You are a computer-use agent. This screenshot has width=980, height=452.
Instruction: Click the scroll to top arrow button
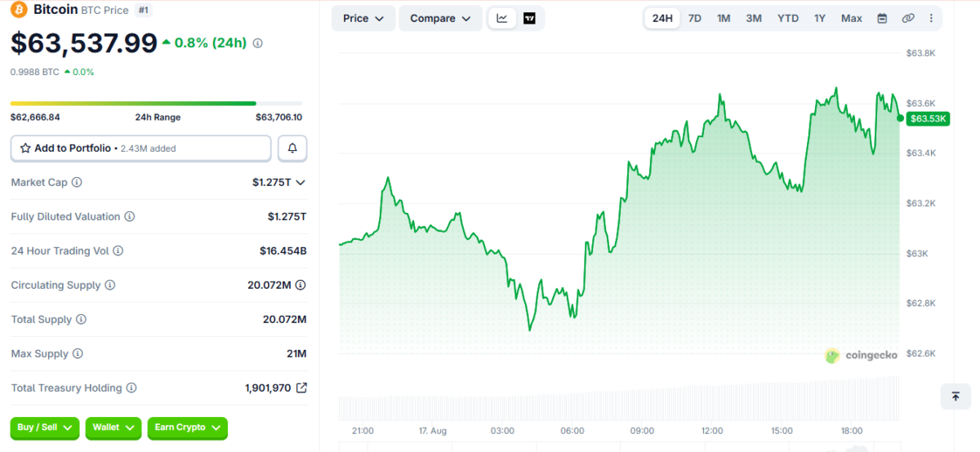(955, 397)
